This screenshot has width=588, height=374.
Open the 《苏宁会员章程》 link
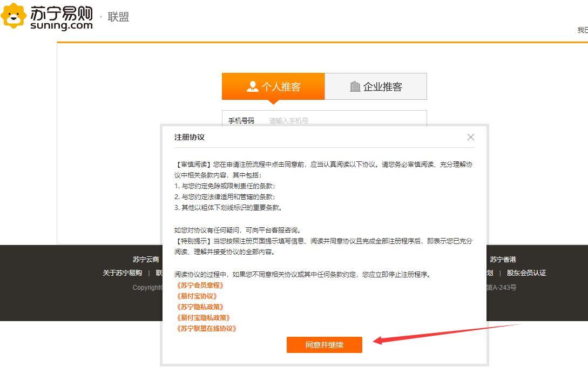(x=200, y=285)
